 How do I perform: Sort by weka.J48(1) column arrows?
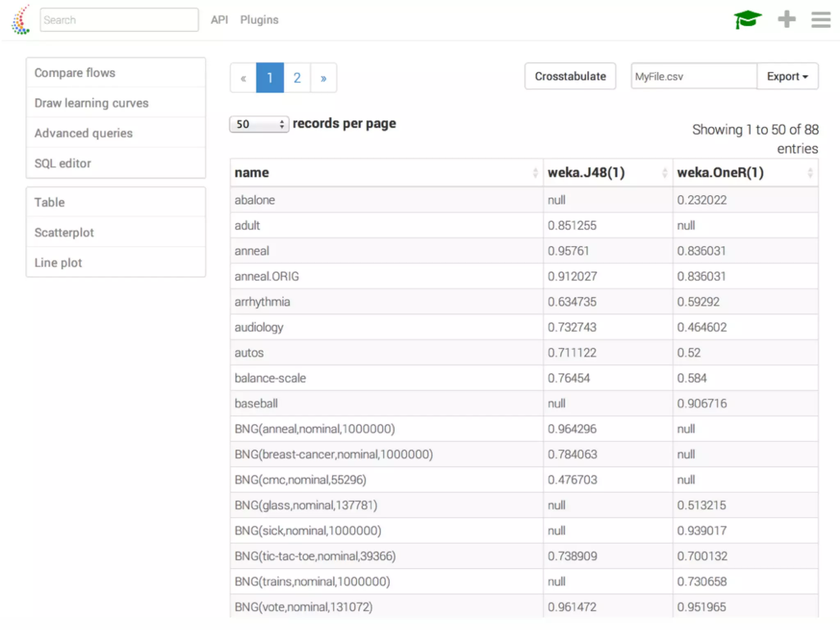[x=664, y=173]
